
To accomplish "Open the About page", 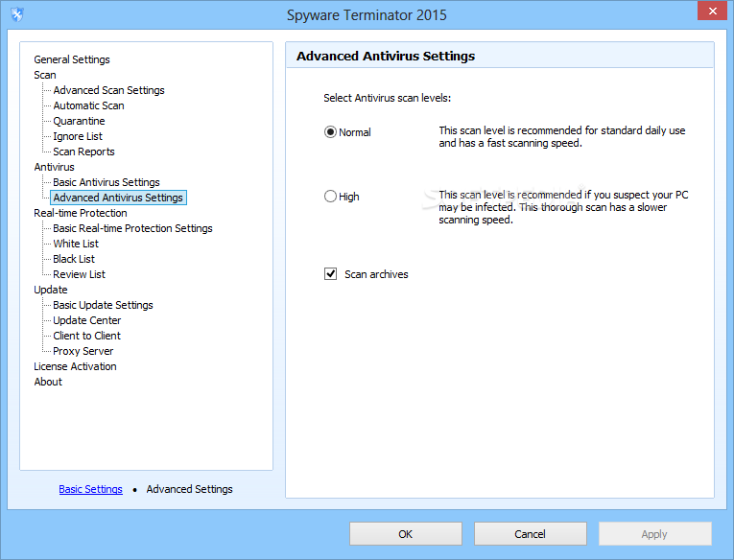I will coord(48,382).
